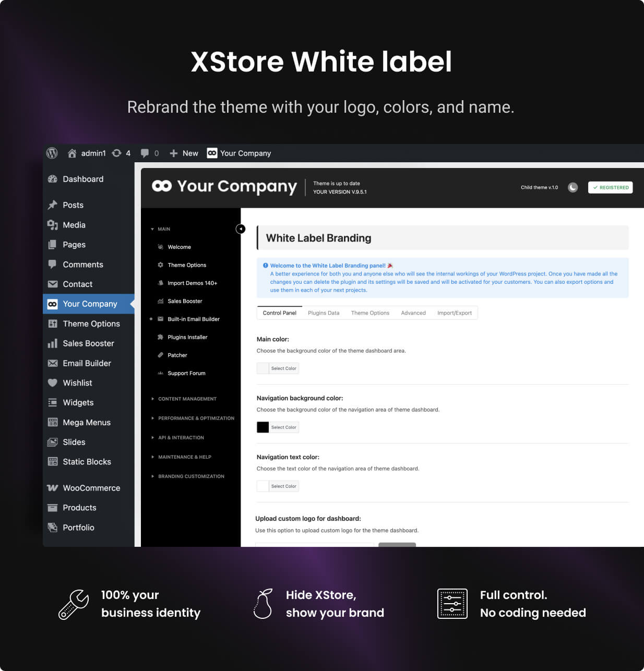Click the Sales Booster chart icon in sidebar
644x671 pixels.
[x=52, y=343]
